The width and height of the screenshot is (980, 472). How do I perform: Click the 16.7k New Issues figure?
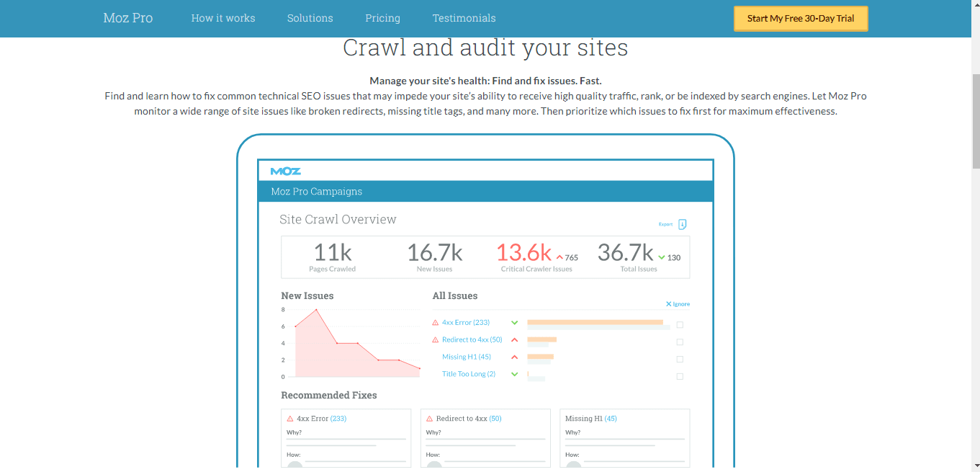click(x=435, y=253)
